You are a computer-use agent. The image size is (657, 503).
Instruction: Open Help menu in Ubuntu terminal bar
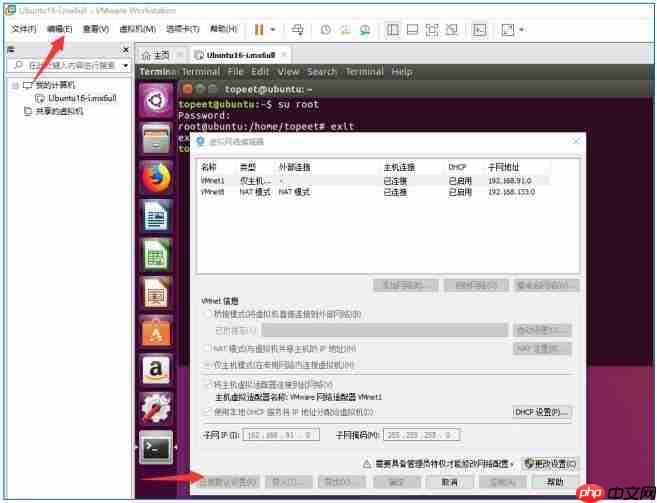coord(402,72)
